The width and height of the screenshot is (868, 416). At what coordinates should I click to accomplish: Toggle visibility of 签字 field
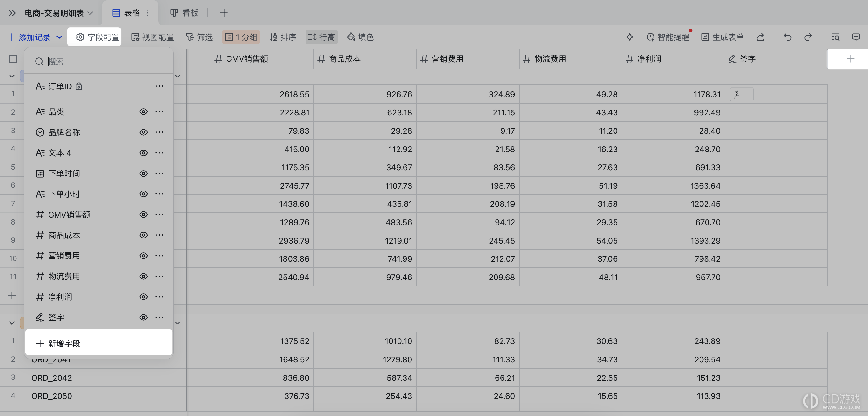click(143, 317)
